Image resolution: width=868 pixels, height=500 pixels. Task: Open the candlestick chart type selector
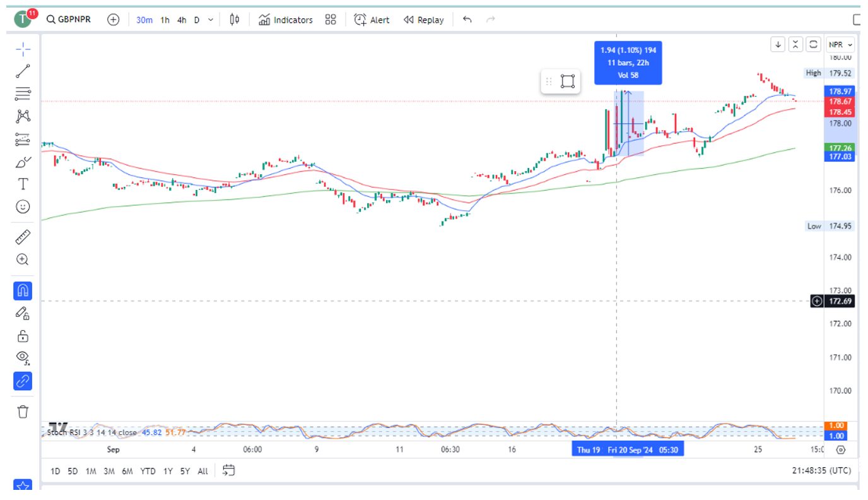235,20
